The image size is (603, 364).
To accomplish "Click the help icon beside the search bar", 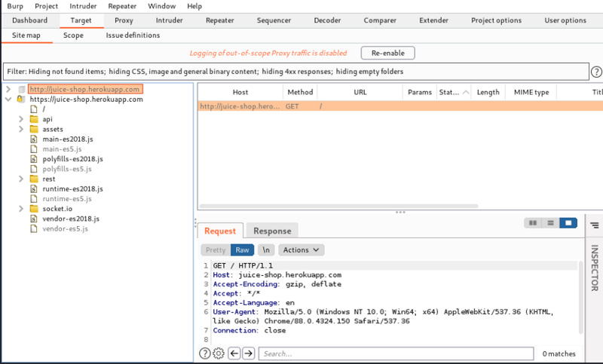I will coord(204,353).
